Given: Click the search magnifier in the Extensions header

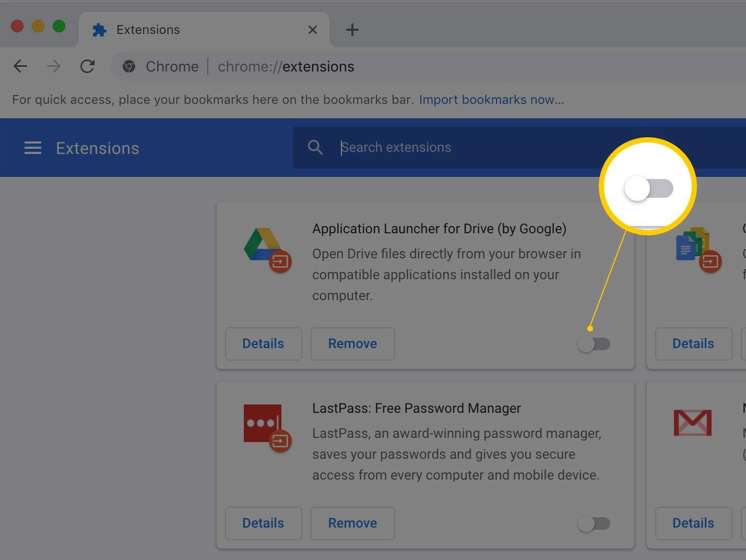Looking at the screenshot, I should (315, 147).
